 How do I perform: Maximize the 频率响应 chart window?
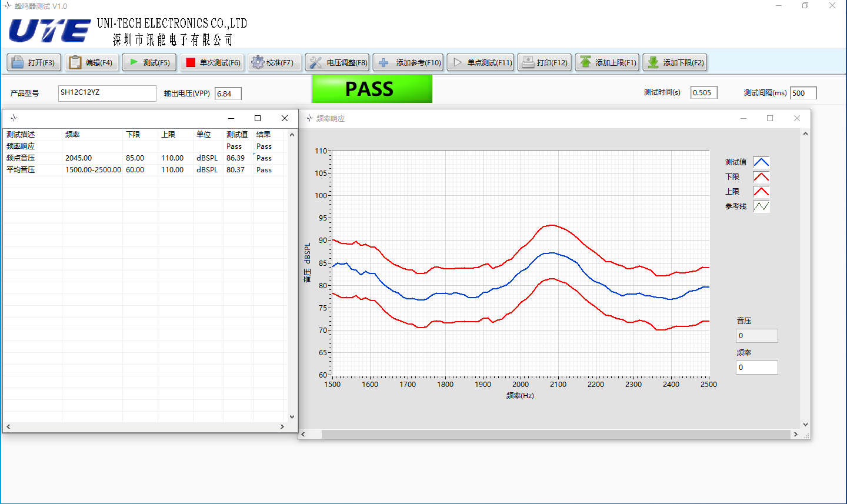pos(770,118)
